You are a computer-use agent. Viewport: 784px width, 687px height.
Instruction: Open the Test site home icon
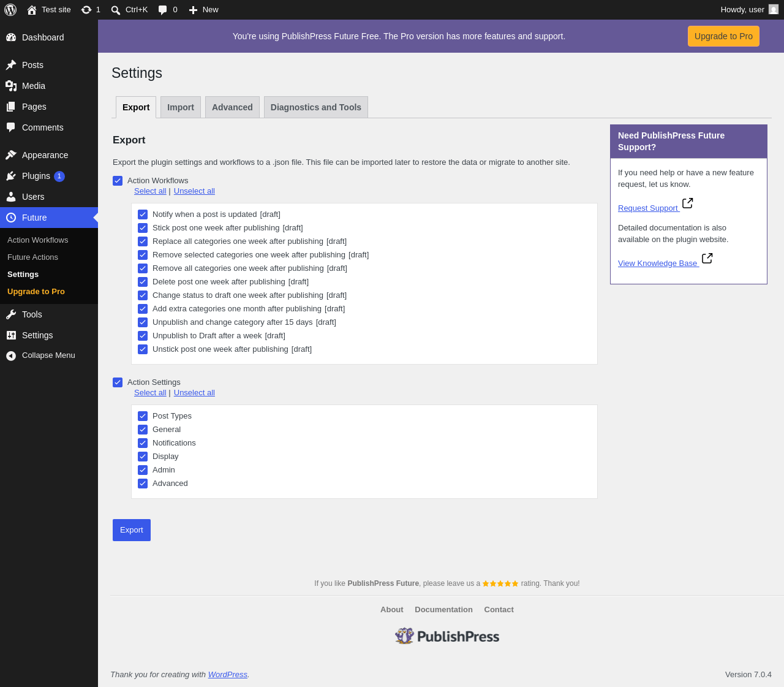click(x=32, y=10)
